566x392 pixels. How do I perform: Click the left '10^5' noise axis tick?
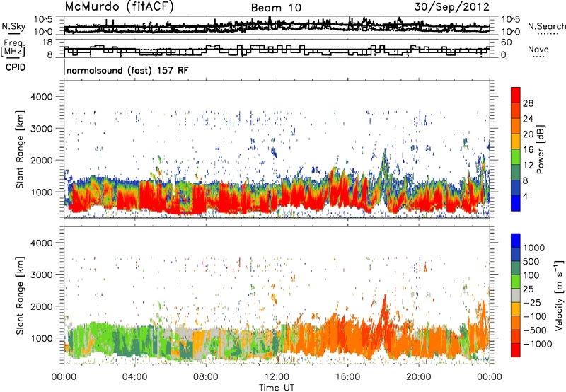tap(43, 20)
